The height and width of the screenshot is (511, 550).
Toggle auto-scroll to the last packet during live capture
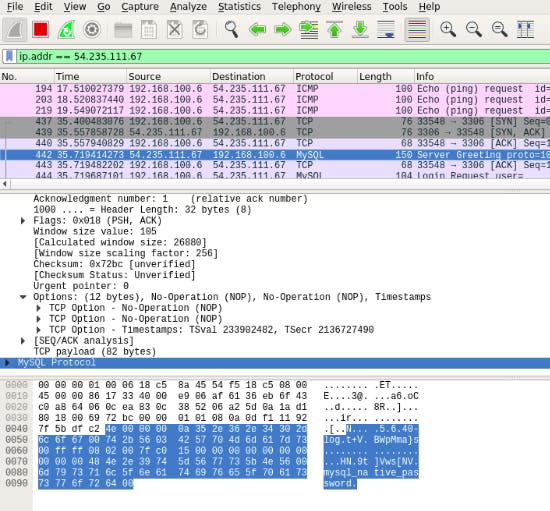click(x=386, y=29)
